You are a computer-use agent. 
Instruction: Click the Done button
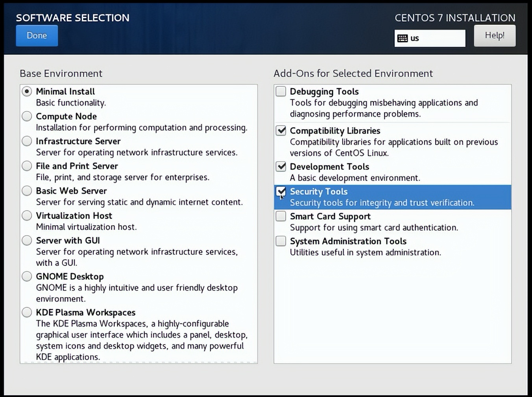coord(37,35)
